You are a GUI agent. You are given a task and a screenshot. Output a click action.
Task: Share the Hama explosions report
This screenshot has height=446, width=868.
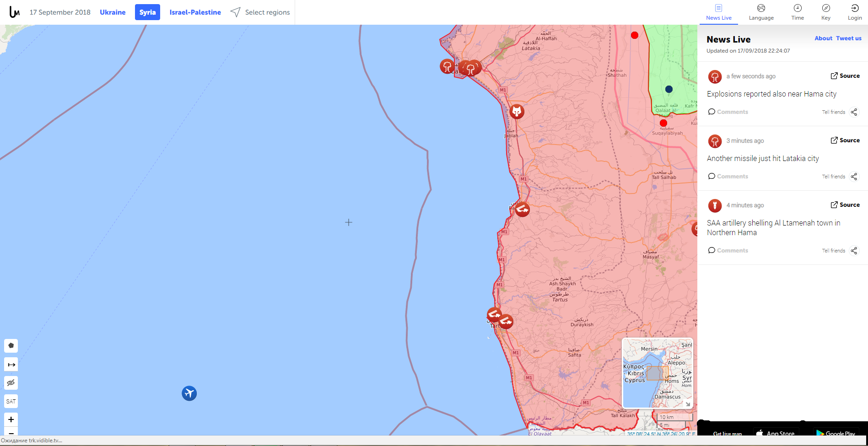[x=854, y=112]
